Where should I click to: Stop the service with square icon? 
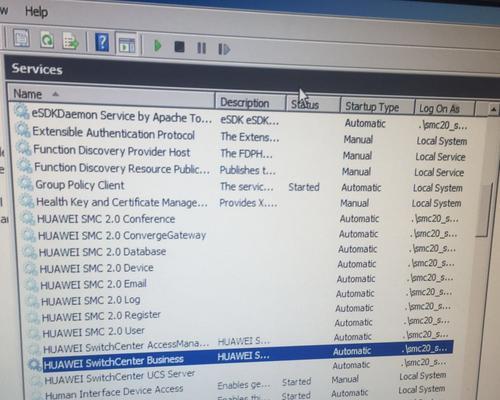coord(180,47)
